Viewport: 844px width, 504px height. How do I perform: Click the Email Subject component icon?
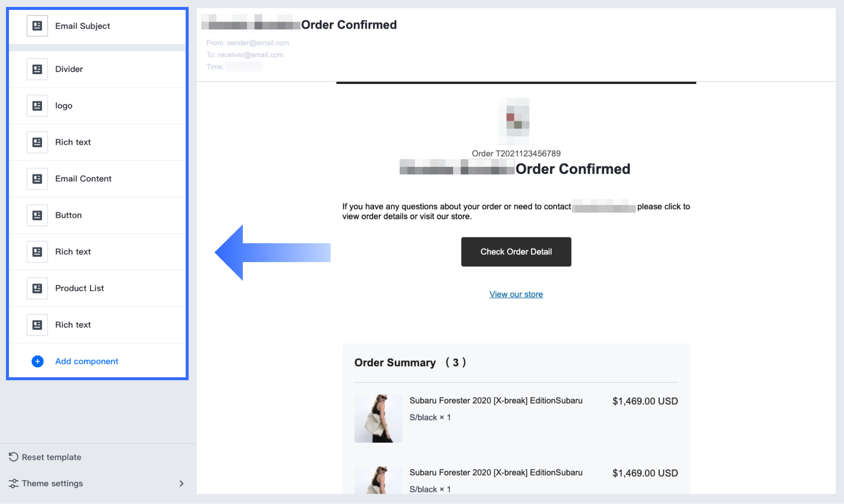point(37,26)
